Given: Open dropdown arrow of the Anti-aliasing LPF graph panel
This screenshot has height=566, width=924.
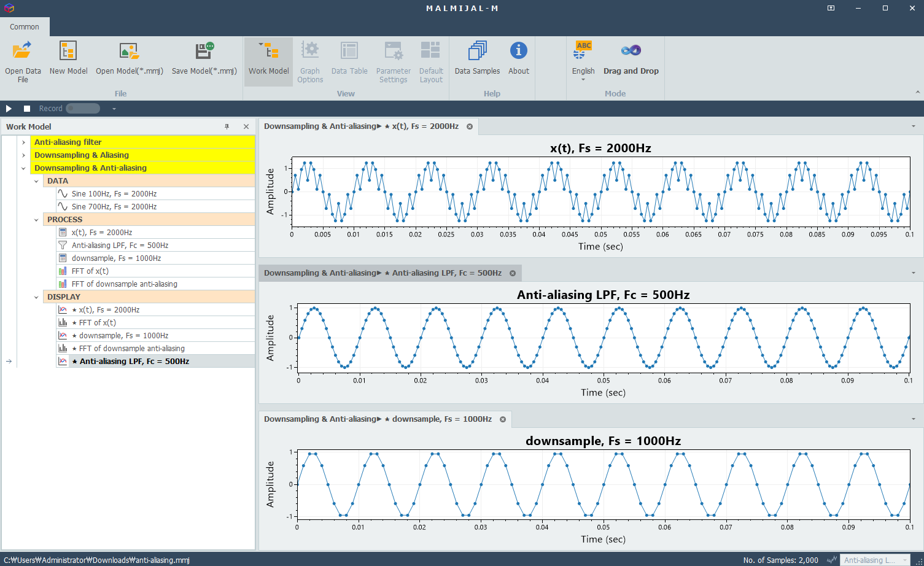Looking at the screenshot, I should 914,273.
